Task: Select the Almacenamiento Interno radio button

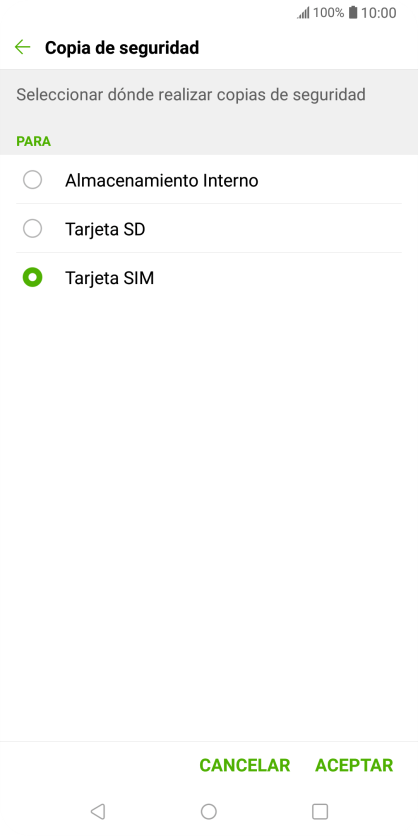Action: (33, 180)
